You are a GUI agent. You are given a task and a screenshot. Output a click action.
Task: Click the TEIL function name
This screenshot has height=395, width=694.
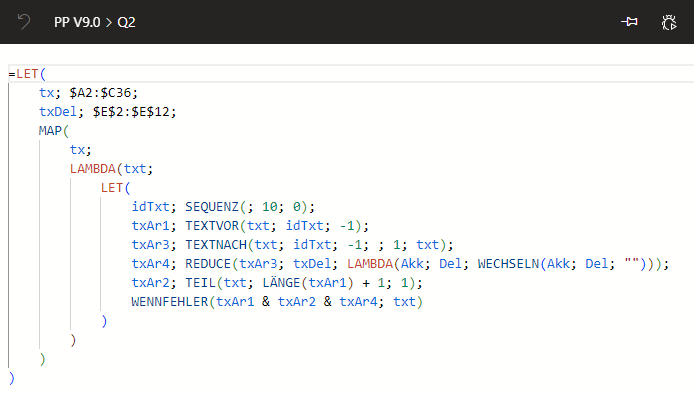pyautogui.click(x=200, y=283)
